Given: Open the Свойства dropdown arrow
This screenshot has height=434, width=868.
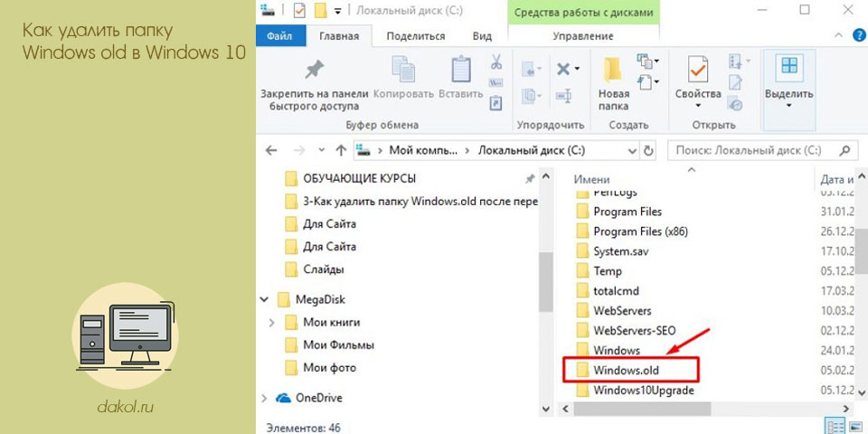Looking at the screenshot, I should pyautogui.click(x=697, y=106).
